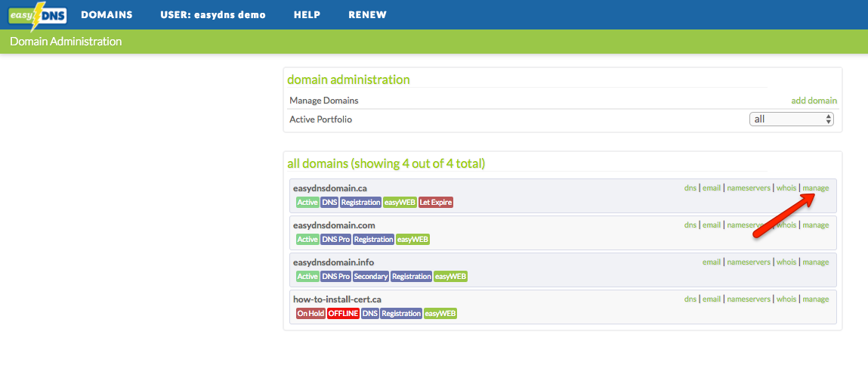868x369 pixels.
Task: Expand the Active Portfolio dropdown
Action: (x=791, y=119)
